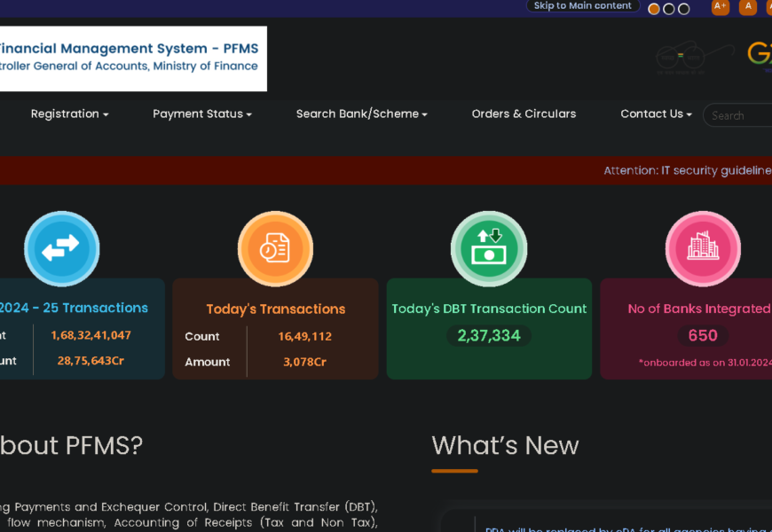Select the count 16,49,112

(304, 337)
